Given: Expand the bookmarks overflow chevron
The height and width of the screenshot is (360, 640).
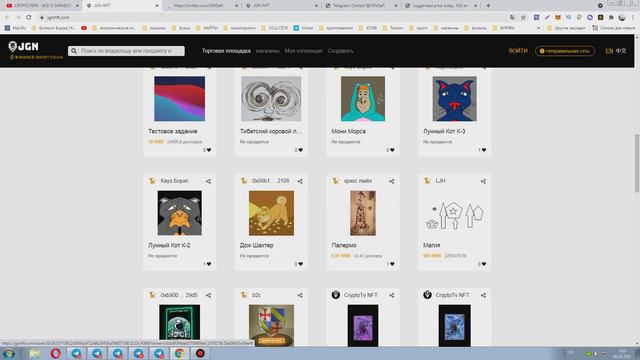Looking at the screenshot, I should 538,28.
